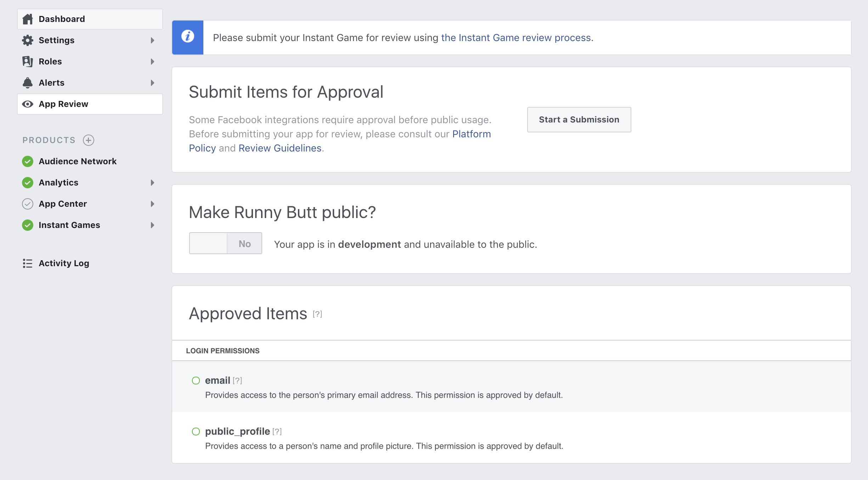Expand the Roles submenu arrow
Image resolution: width=868 pixels, height=480 pixels.
152,62
